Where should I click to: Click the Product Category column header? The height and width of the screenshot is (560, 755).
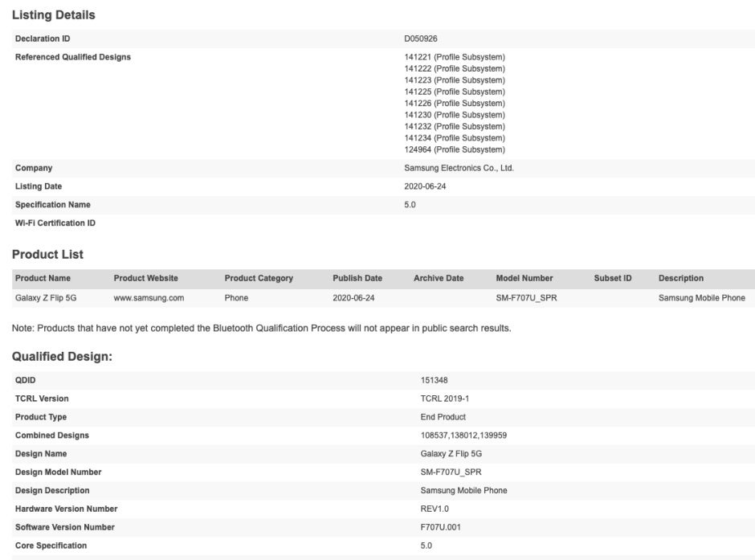click(259, 278)
